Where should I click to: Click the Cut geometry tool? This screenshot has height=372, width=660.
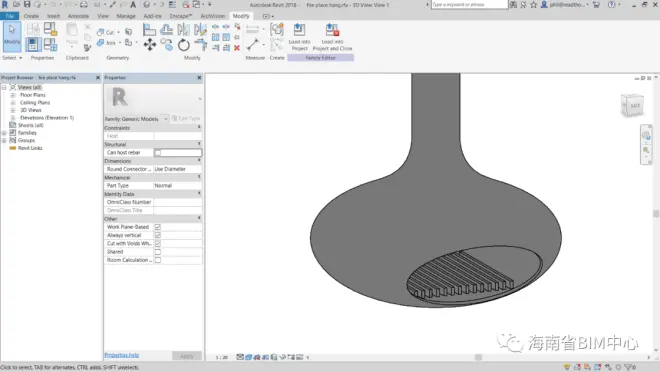click(x=106, y=32)
